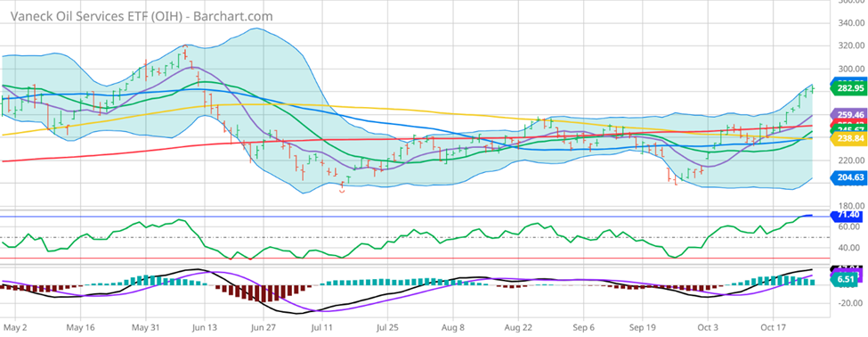Click the Jul 25 date label

point(387,326)
